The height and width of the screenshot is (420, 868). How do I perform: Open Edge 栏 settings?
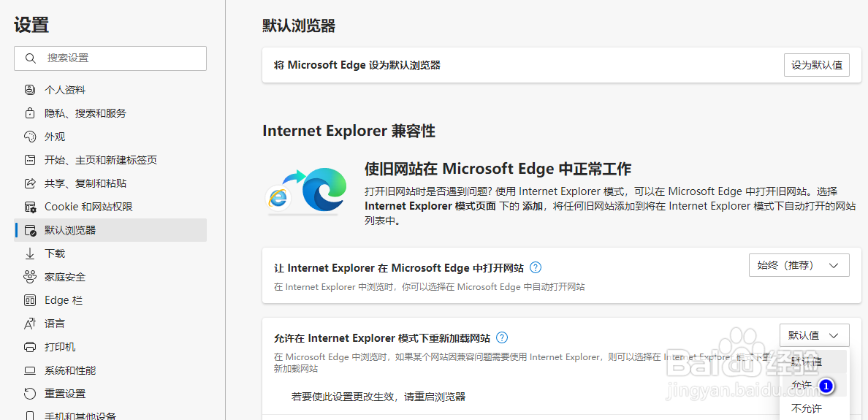click(x=110, y=300)
